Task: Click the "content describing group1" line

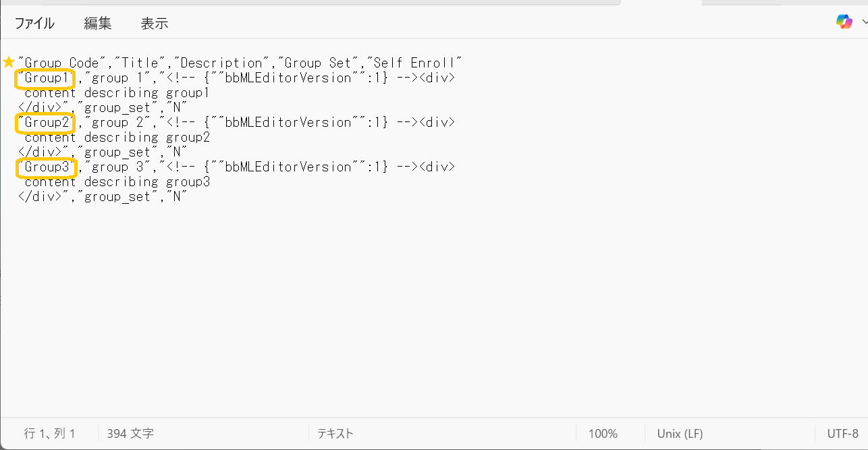Action: tap(117, 93)
